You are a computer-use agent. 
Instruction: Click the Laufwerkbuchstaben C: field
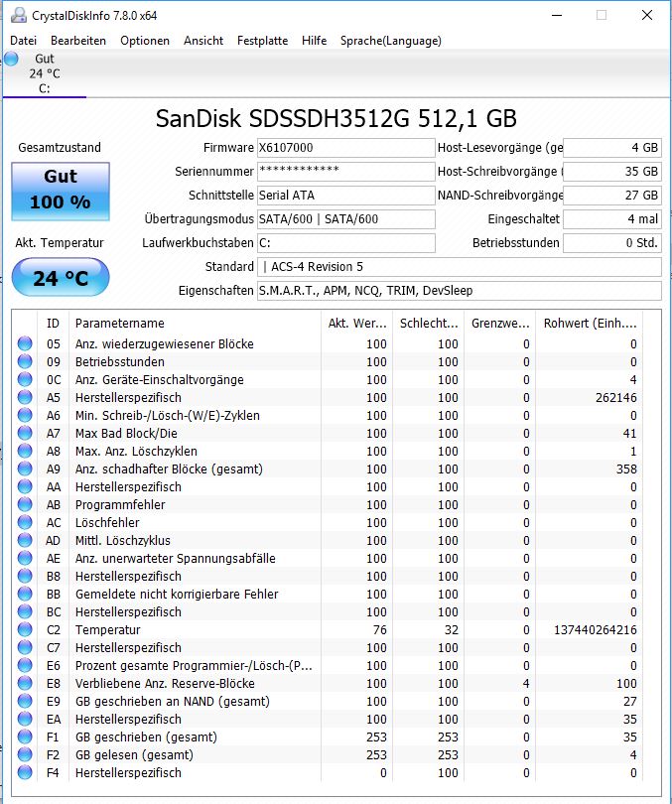(x=346, y=243)
